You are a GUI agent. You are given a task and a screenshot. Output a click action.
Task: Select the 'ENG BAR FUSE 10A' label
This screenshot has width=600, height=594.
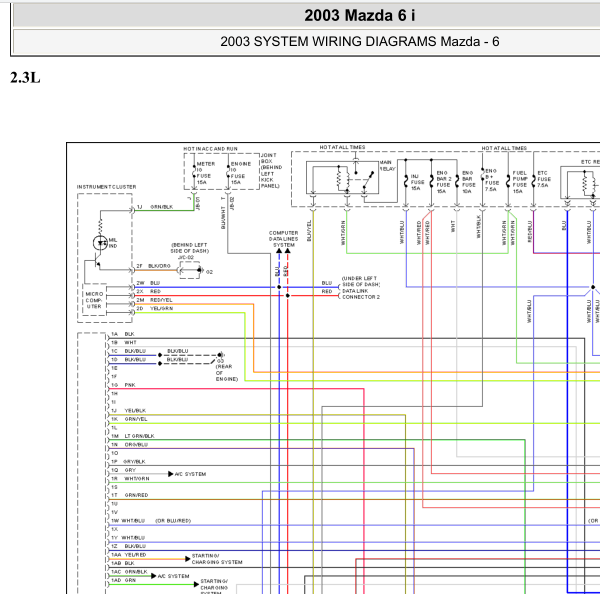(469, 182)
